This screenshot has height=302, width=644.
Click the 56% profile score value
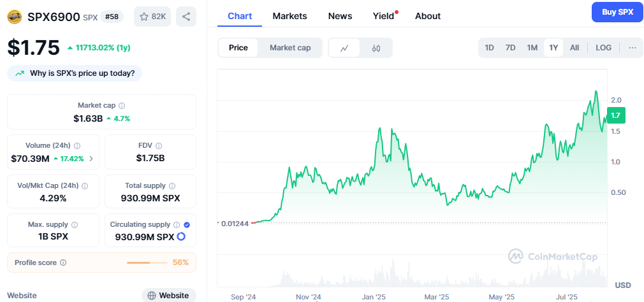(x=180, y=262)
